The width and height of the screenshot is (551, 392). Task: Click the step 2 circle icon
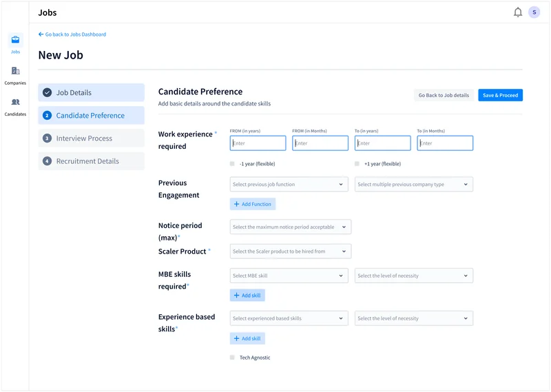47,115
